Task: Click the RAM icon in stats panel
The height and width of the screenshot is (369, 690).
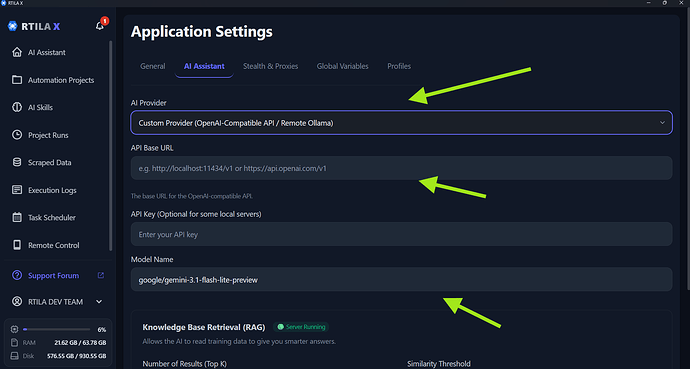Action: tap(15, 342)
